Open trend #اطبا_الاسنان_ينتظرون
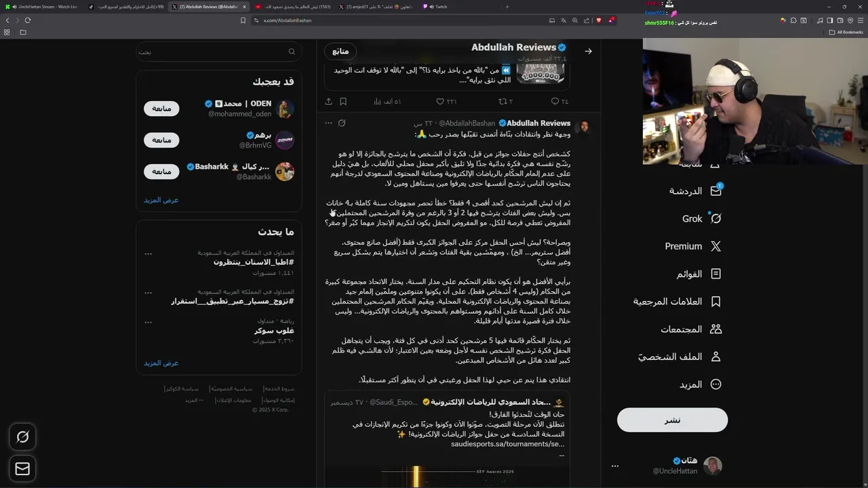868x488 pixels. (254, 262)
